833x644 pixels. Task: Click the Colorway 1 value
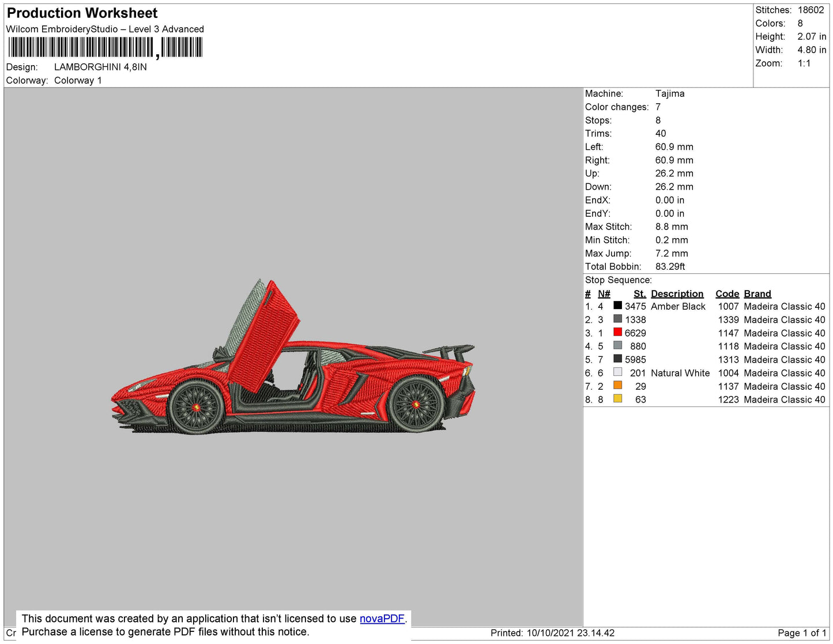78,80
